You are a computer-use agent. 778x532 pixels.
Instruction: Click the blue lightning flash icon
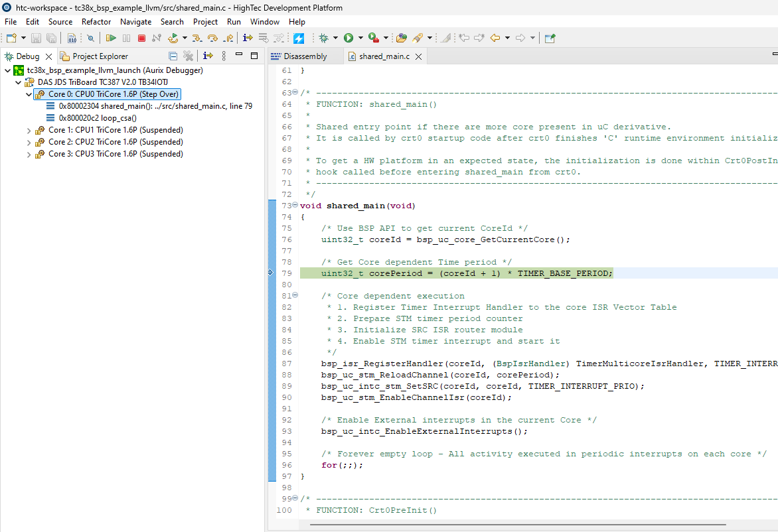298,38
